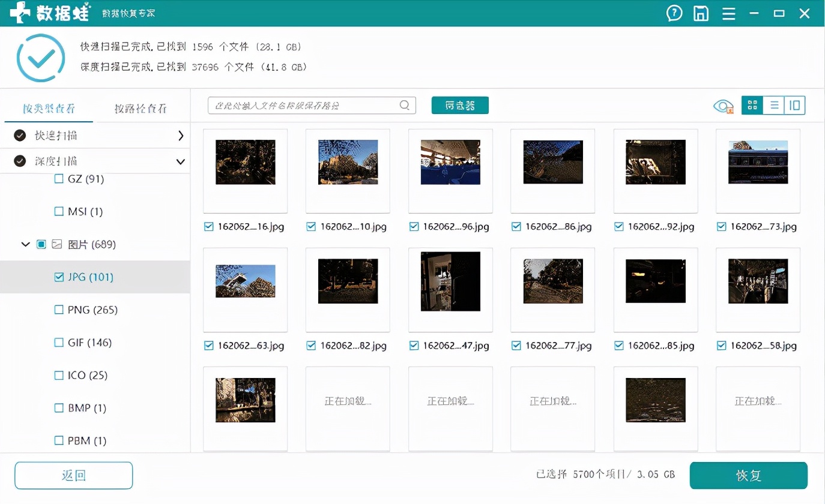Open the 筛选器 filter panel
Viewport: 825px width, 504px height.
tap(459, 104)
